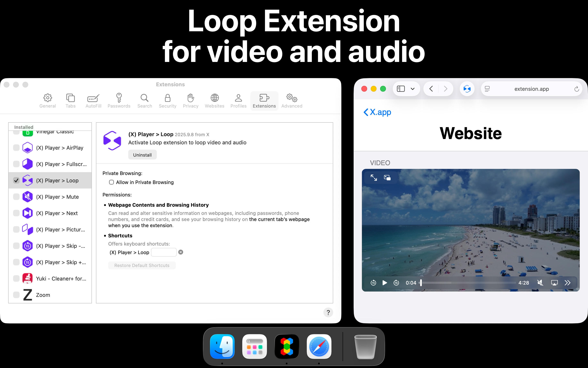The height and width of the screenshot is (368, 588).
Task: Select '(X) Player > Loop' row text
Action: pyautogui.click(x=57, y=180)
